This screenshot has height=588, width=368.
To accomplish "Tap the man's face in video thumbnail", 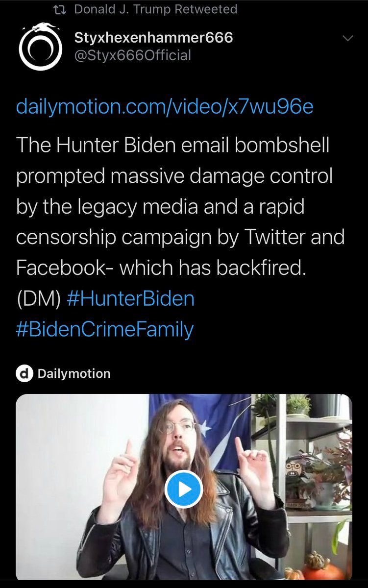I will [x=181, y=431].
